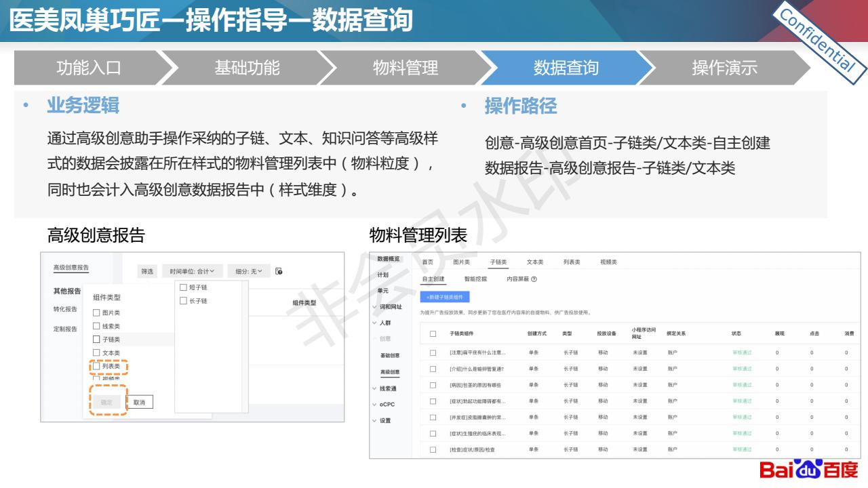Switch to the 图片类 tab
868x488 pixels.
461,262
